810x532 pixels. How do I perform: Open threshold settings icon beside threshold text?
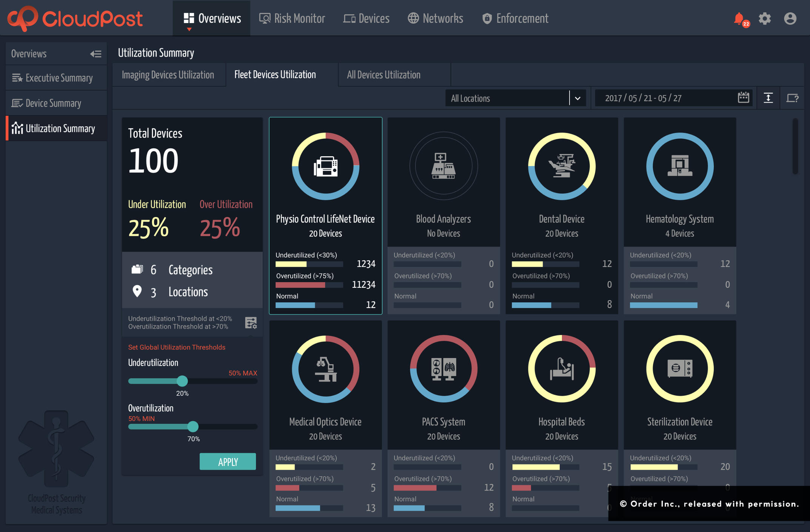click(x=251, y=323)
